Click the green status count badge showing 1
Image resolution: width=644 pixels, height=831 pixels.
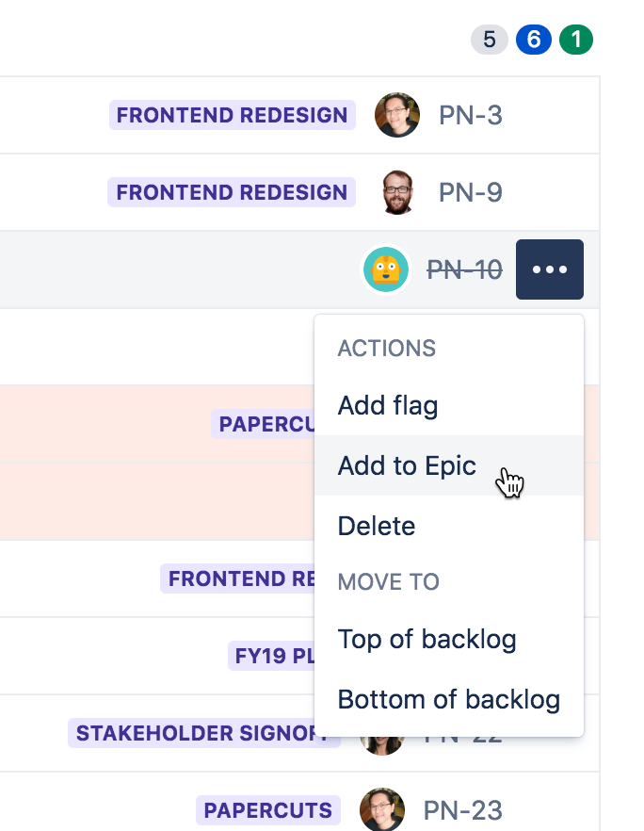coord(575,41)
